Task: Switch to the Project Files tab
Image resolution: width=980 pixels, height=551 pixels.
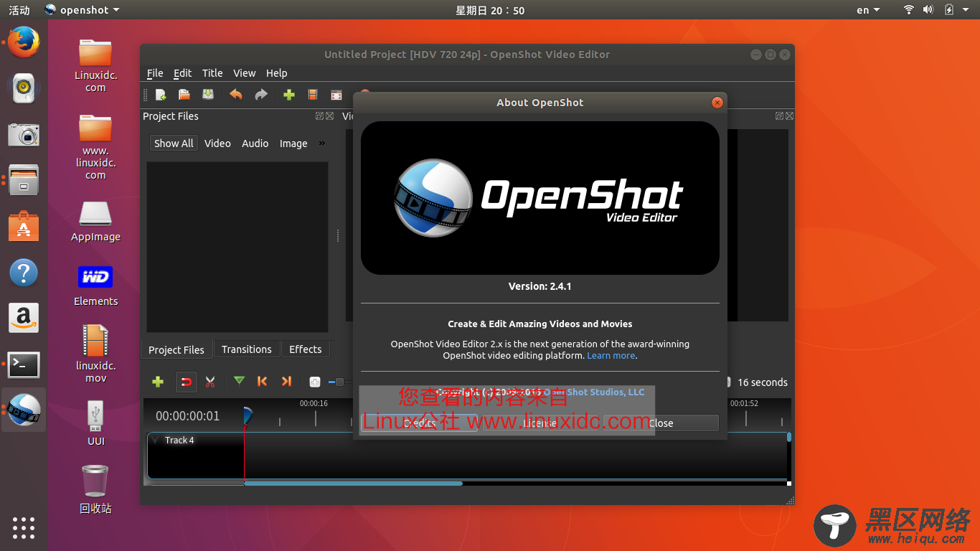Action: (176, 349)
